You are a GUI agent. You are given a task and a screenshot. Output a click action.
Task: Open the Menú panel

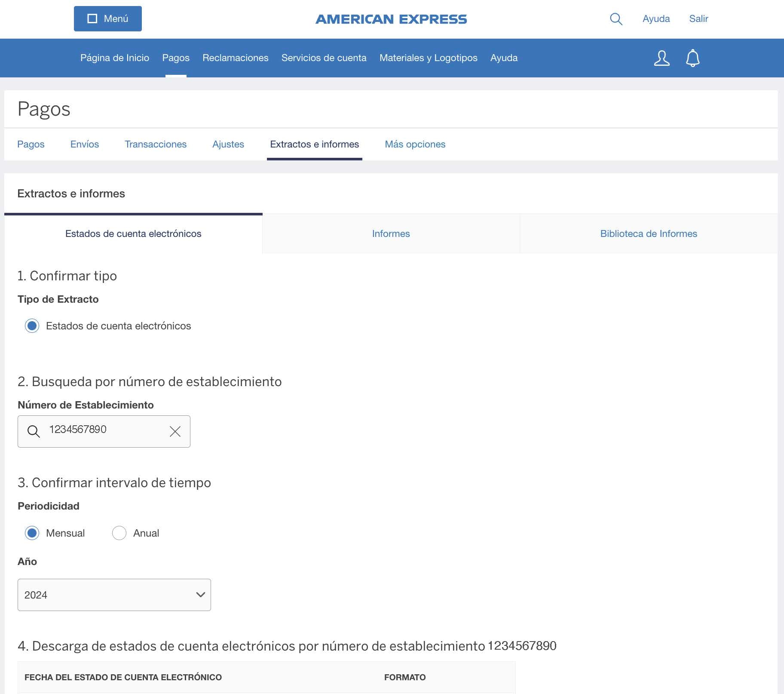pyautogui.click(x=107, y=18)
